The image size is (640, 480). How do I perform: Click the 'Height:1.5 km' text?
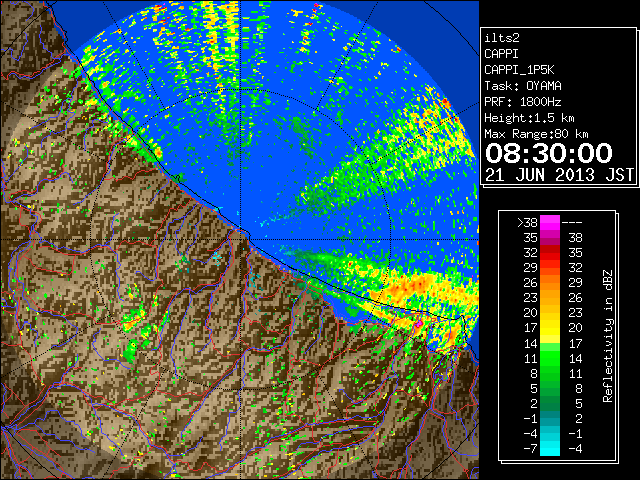(x=529, y=118)
